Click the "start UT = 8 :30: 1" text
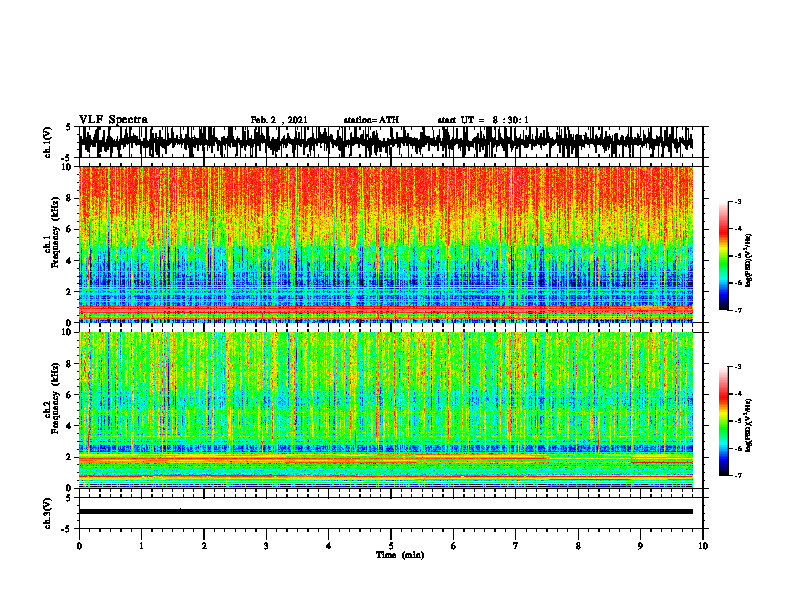The width and height of the screenshot is (792, 612). [483, 120]
